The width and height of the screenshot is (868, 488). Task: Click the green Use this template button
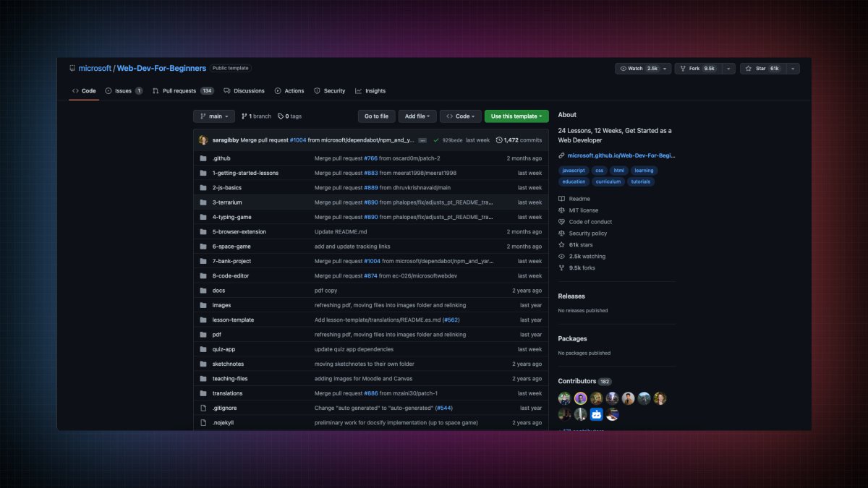[x=516, y=116]
